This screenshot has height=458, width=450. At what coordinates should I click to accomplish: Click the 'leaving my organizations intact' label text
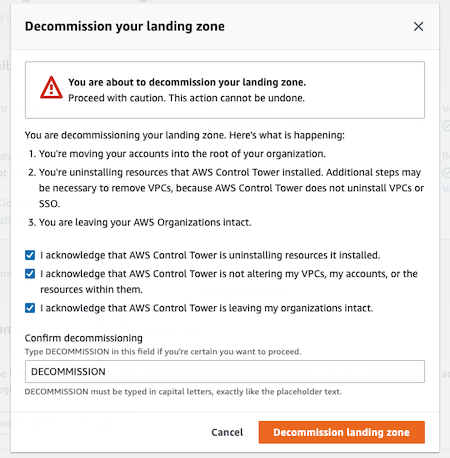pos(206,308)
